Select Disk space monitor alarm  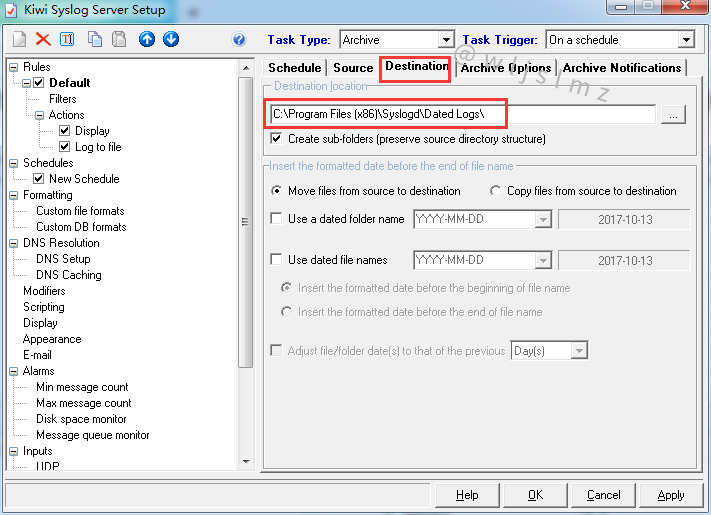click(81, 419)
